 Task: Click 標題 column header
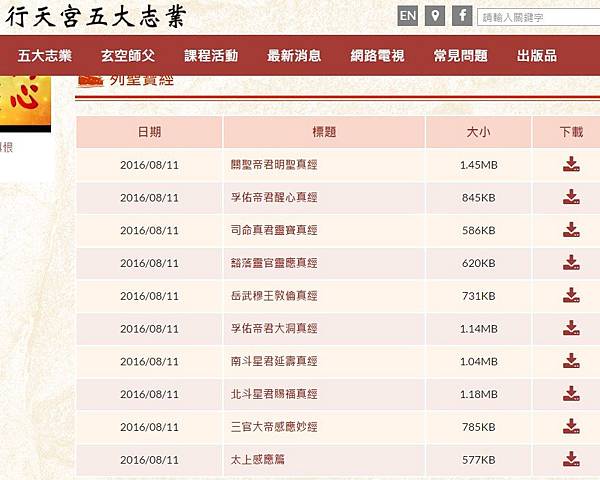324,132
